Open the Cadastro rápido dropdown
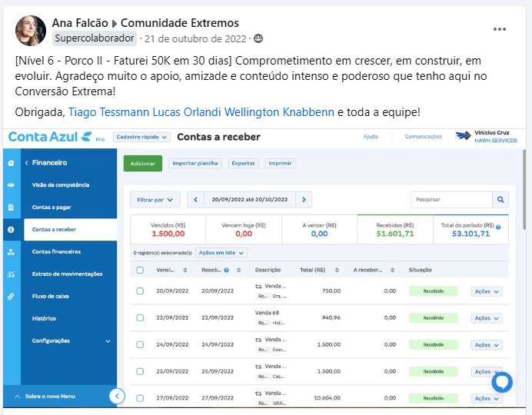This screenshot has height=415, width=532. (141, 137)
